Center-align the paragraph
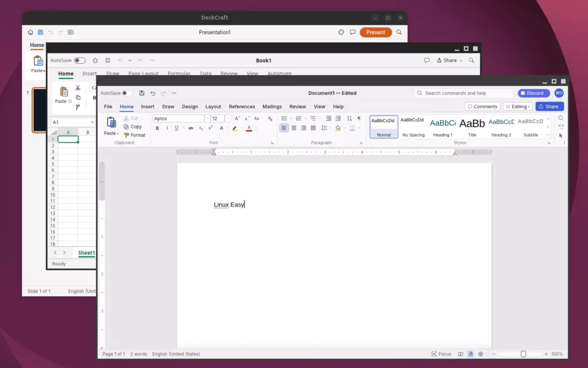Screen dimensions: 588x368 [x=294, y=128]
